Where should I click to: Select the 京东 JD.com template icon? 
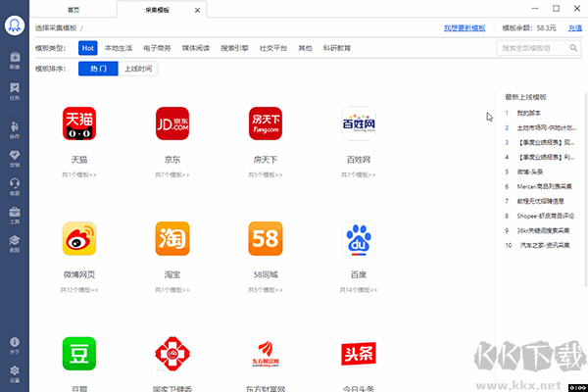click(x=172, y=123)
